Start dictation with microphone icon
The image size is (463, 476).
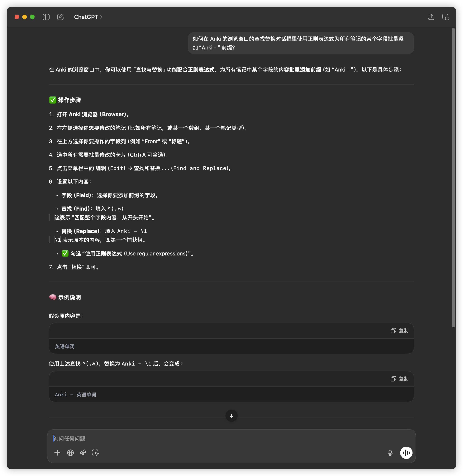tap(390, 453)
